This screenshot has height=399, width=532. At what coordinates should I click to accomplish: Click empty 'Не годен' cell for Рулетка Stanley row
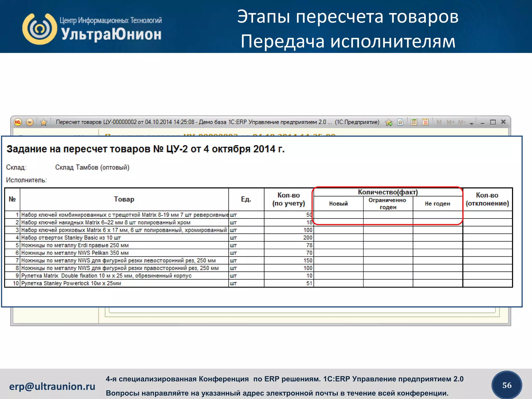437,283
